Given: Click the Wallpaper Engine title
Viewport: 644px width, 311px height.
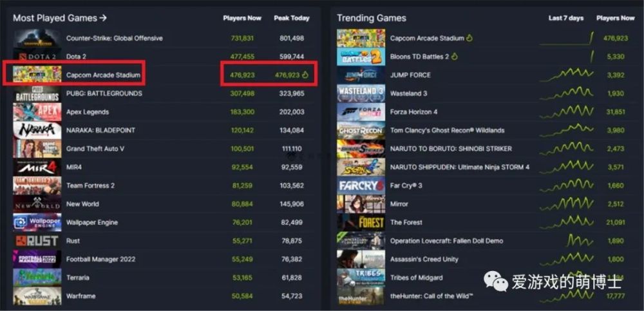Looking at the screenshot, I should [92, 222].
